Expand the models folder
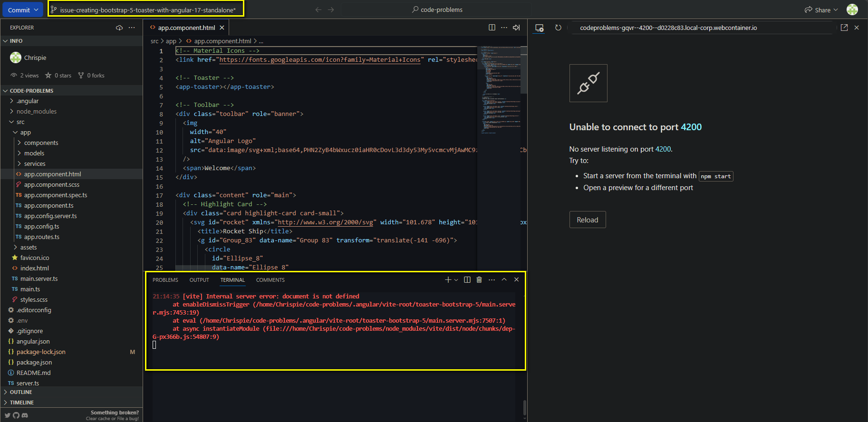This screenshot has width=868, height=422. point(71,153)
